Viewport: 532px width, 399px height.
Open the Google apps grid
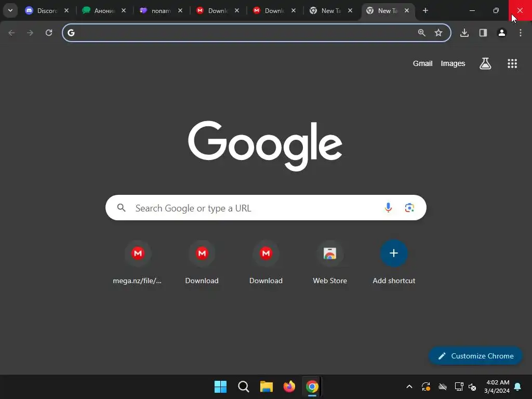tap(512, 63)
